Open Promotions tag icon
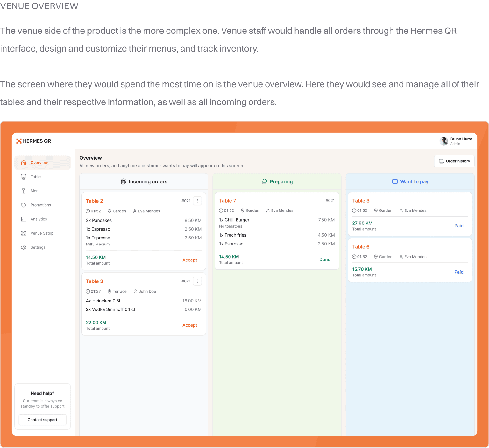 pos(24,205)
